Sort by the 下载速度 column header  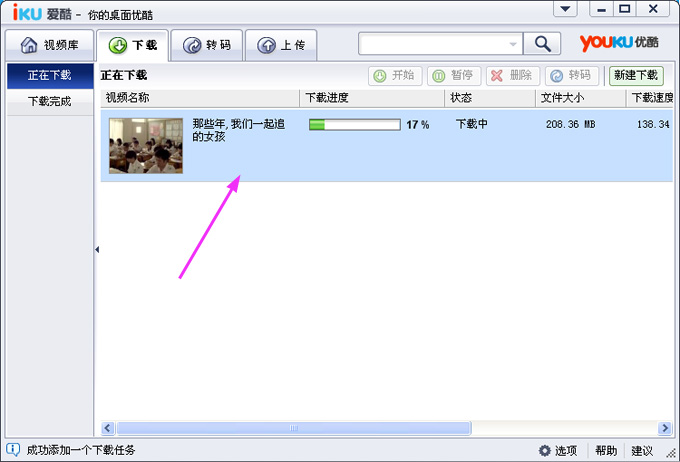coord(650,98)
